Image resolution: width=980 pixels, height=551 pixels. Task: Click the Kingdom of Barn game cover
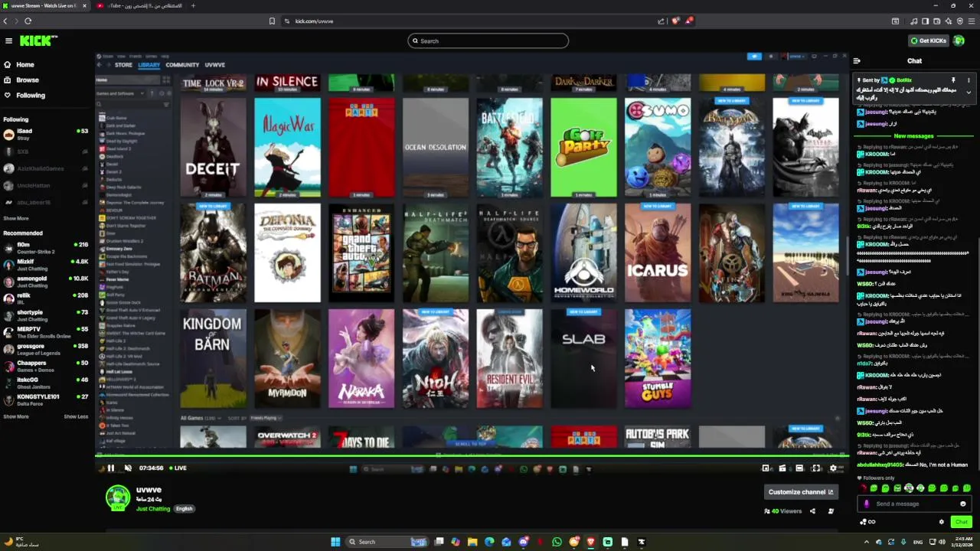(x=213, y=358)
